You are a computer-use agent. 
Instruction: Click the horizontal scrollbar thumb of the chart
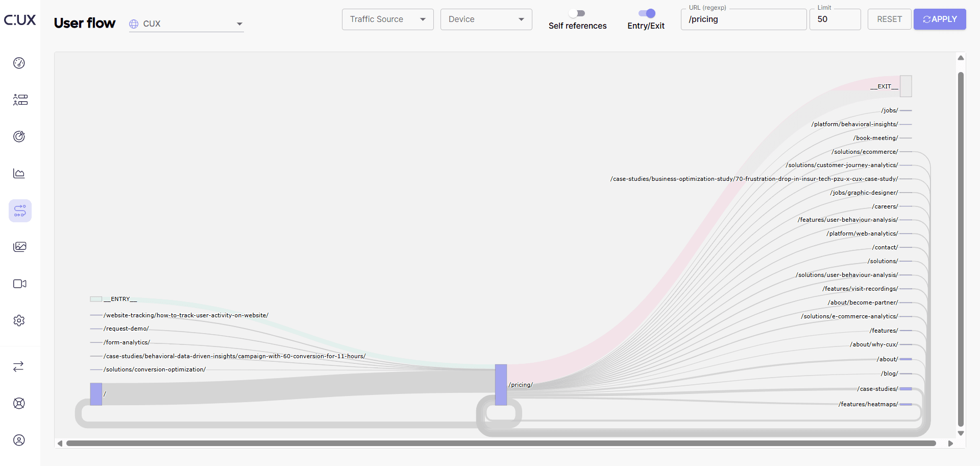pyautogui.click(x=501, y=444)
